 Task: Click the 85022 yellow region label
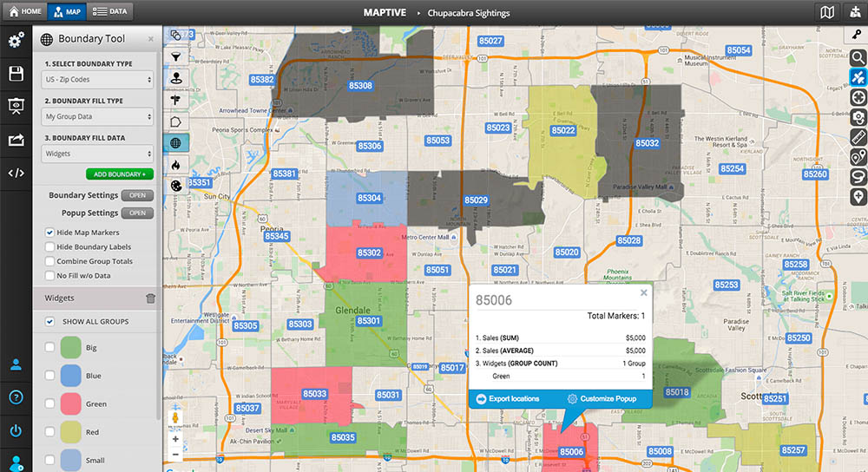563,131
